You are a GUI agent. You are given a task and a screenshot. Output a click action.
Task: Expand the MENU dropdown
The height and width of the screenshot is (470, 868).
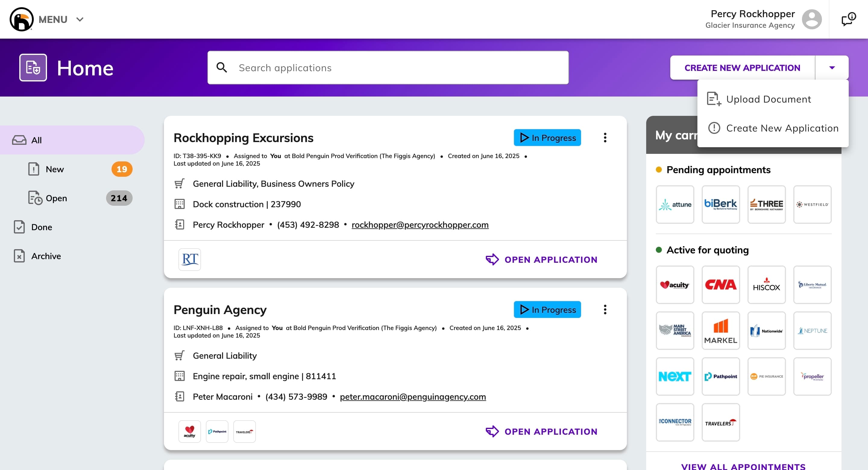(x=61, y=19)
